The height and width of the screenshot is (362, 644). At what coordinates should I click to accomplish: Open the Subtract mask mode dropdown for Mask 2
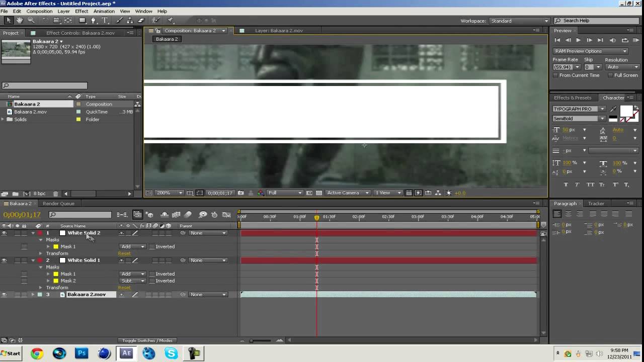point(133,281)
